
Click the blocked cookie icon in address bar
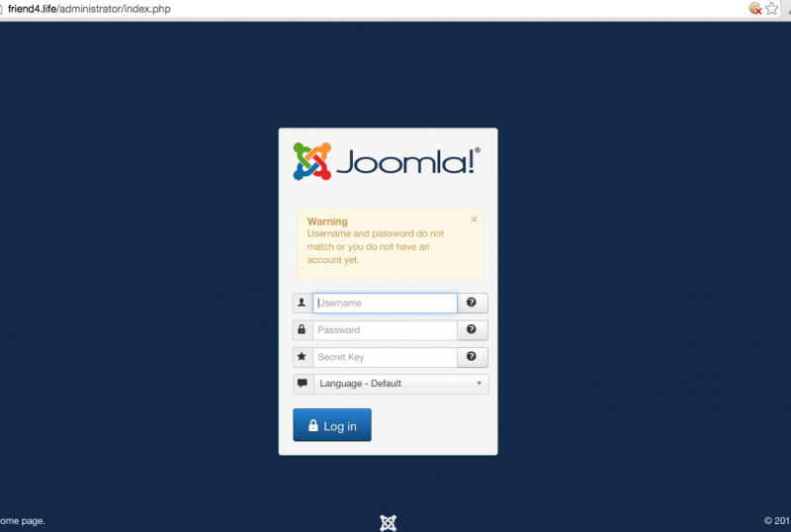click(x=755, y=9)
